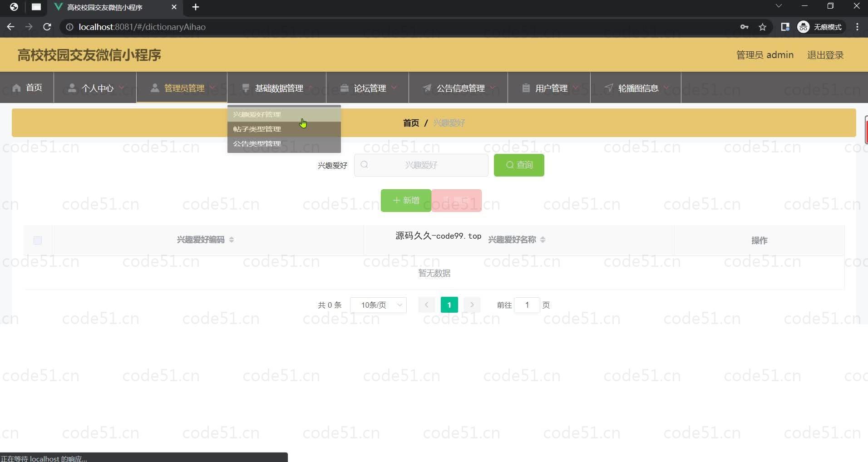Reload the page with refresh icon

click(47, 27)
